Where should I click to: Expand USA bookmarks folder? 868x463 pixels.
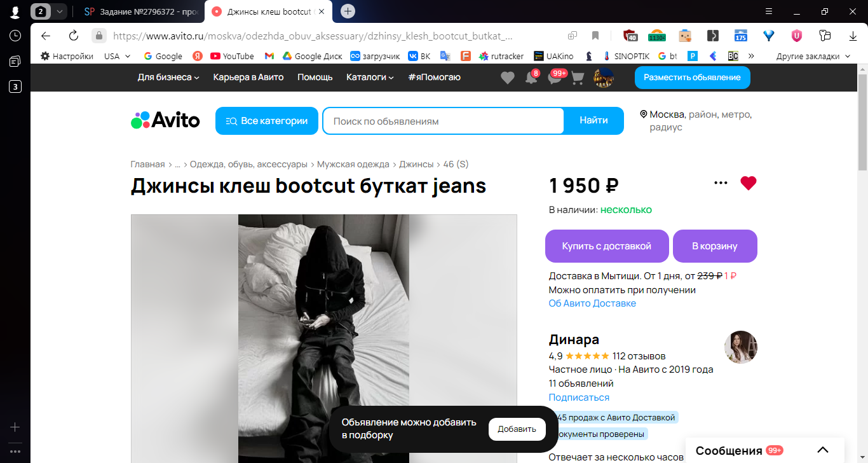118,56
